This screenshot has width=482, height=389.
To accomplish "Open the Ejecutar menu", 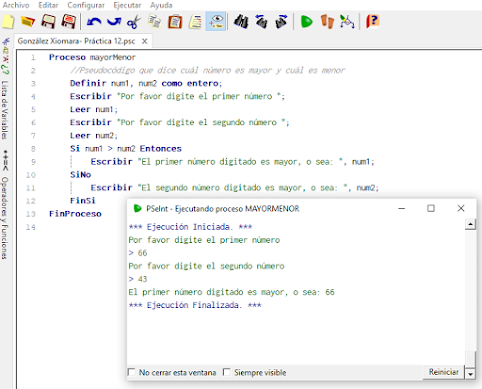I will coord(127,5).
